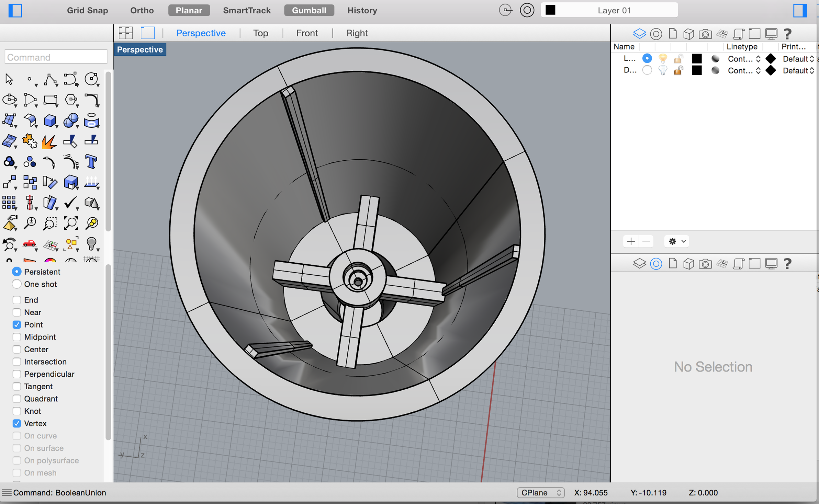Toggle History recording
This screenshot has width=819, height=504.
(362, 10)
